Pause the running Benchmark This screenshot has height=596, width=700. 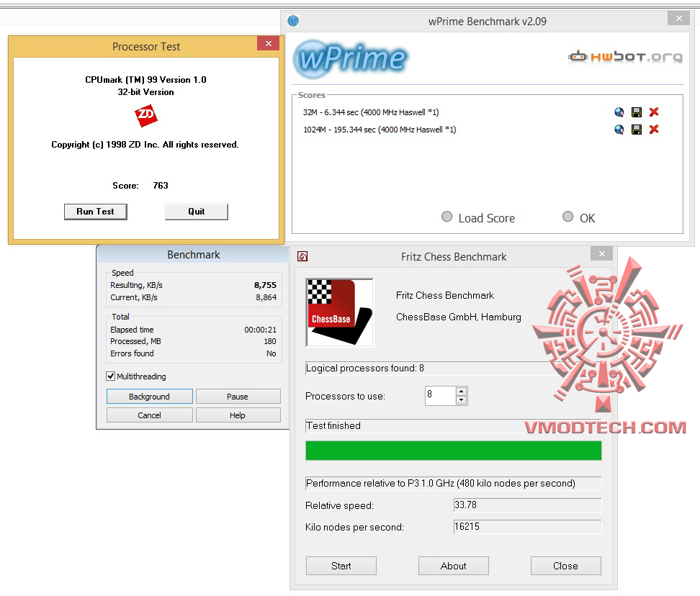238,397
